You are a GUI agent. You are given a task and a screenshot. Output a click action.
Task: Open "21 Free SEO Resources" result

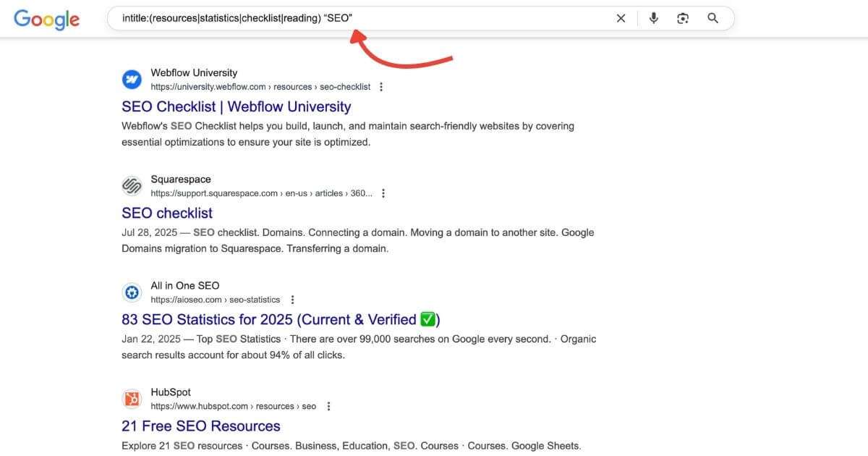point(200,426)
